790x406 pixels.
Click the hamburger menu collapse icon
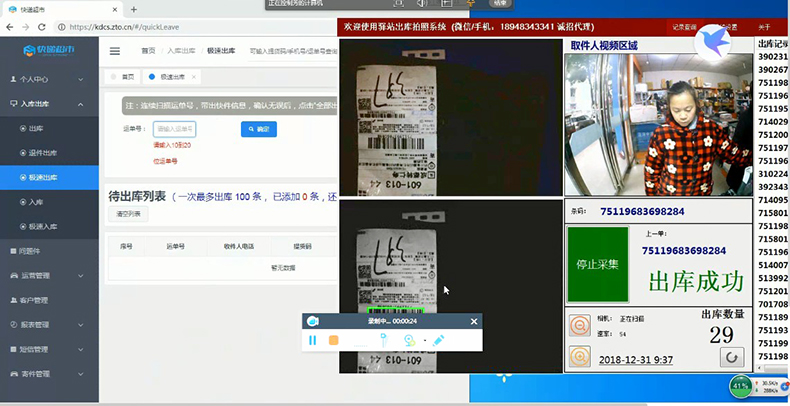115,51
